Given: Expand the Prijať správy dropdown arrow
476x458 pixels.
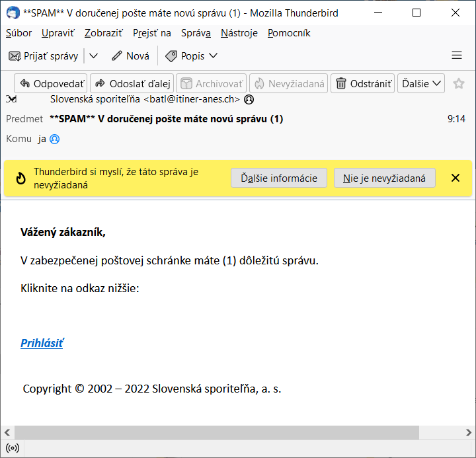Looking at the screenshot, I should coord(93,56).
